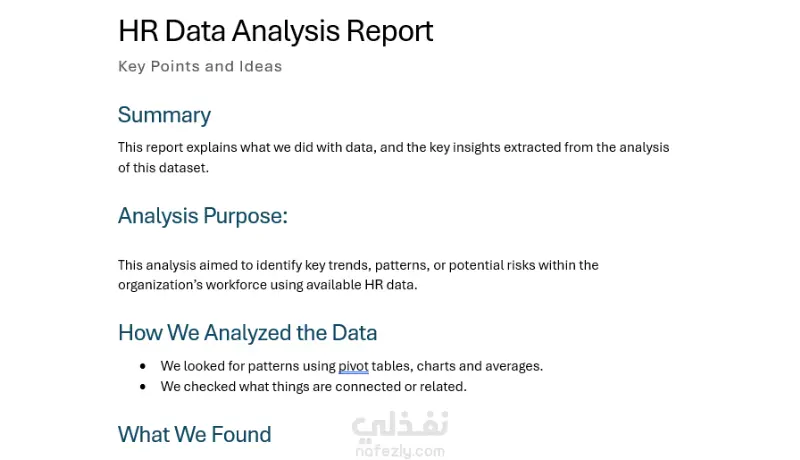Click the Nafezly Arabic logo watermark
This screenshot has width=800, height=460.
pos(399,427)
